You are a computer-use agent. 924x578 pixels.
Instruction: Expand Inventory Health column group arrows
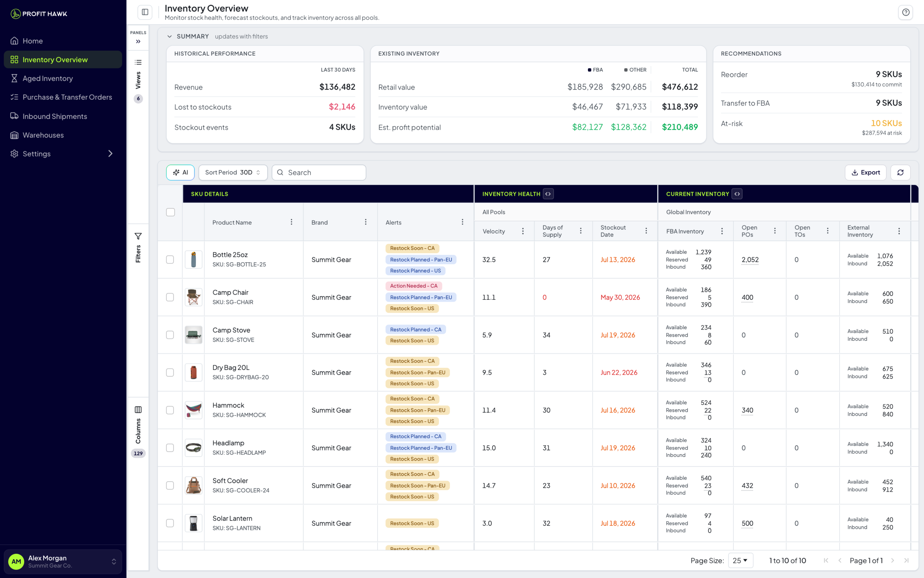point(548,194)
